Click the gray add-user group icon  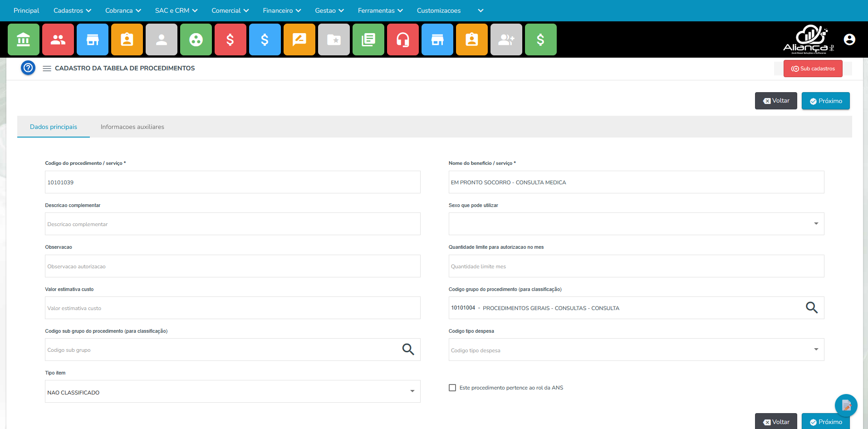point(506,40)
